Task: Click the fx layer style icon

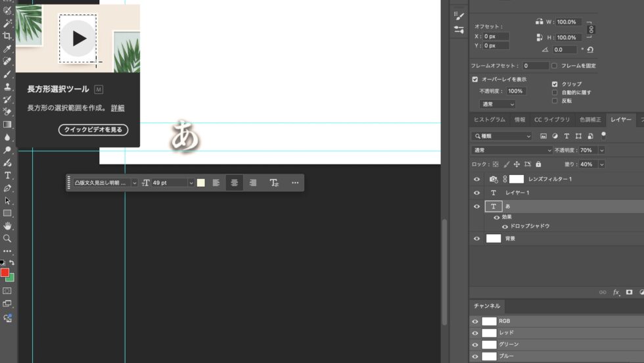Action: 616,292
